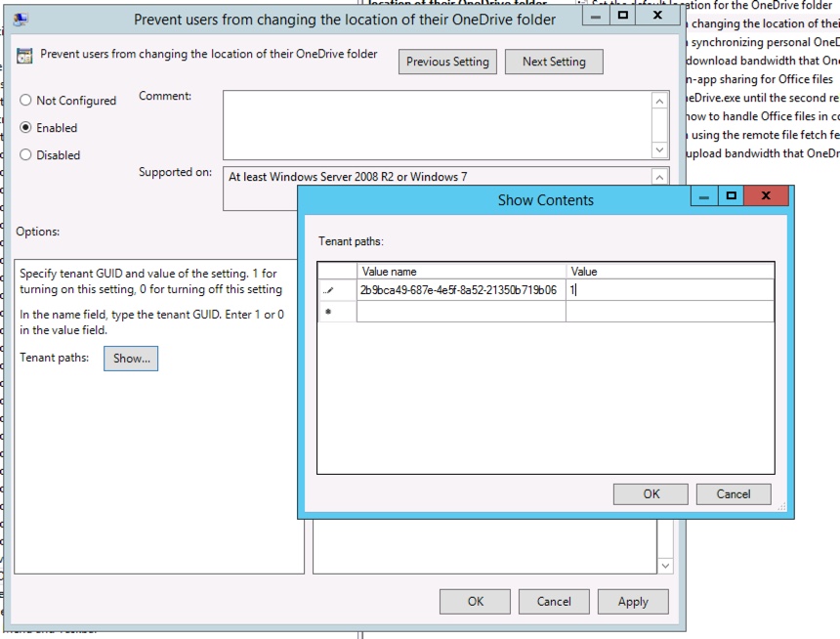Click the Comment box scroll down arrow
The width and height of the screenshot is (840, 639).
(x=660, y=149)
